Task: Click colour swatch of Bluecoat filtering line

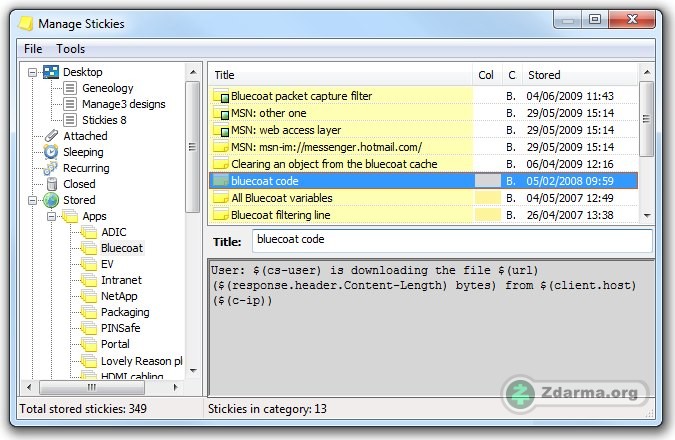Action: pyautogui.click(x=488, y=215)
